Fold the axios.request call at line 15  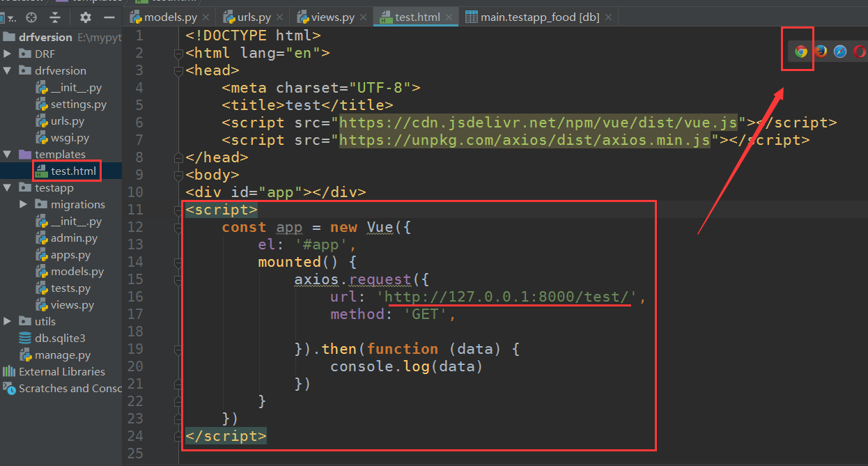pos(178,279)
